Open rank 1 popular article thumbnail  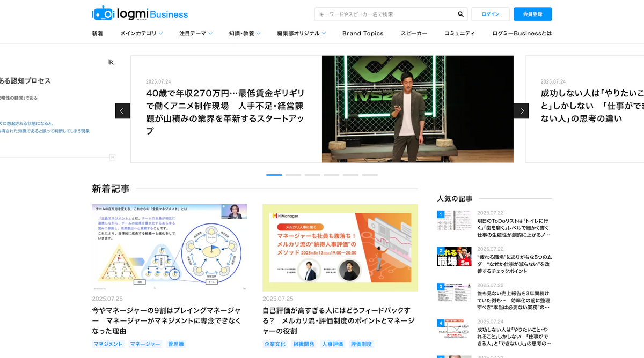(454, 221)
